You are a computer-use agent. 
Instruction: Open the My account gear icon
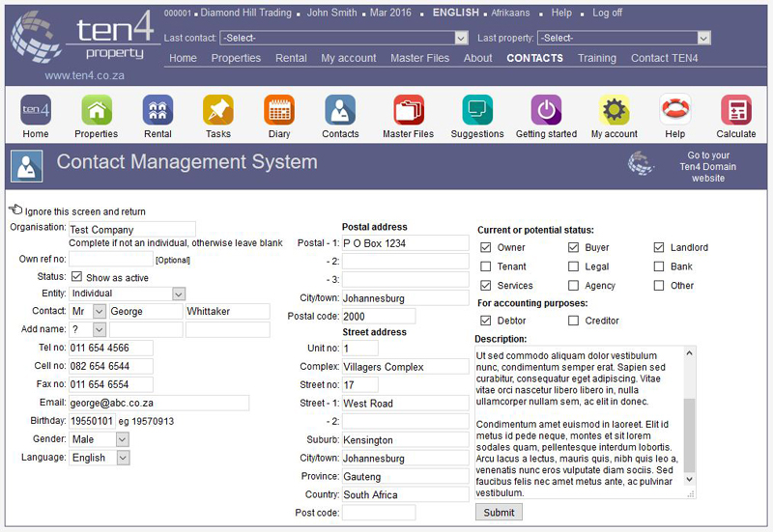pyautogui.click(x=615, y=110)
